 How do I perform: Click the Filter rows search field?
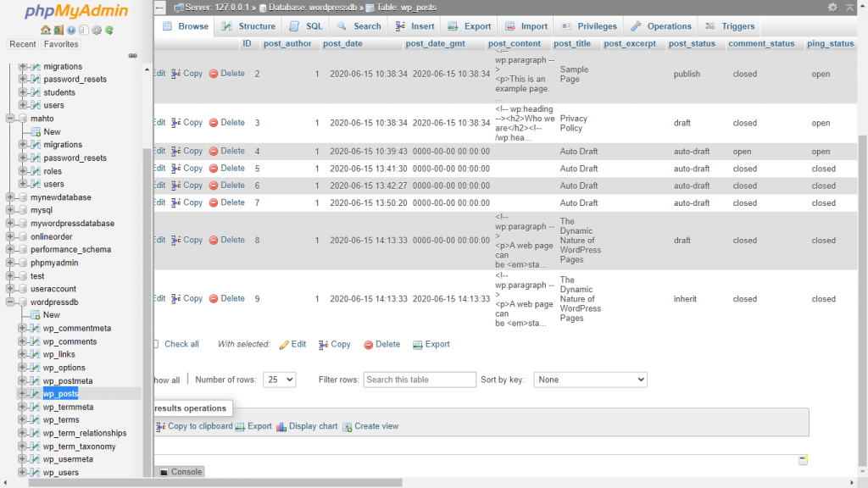coord(420,380)
